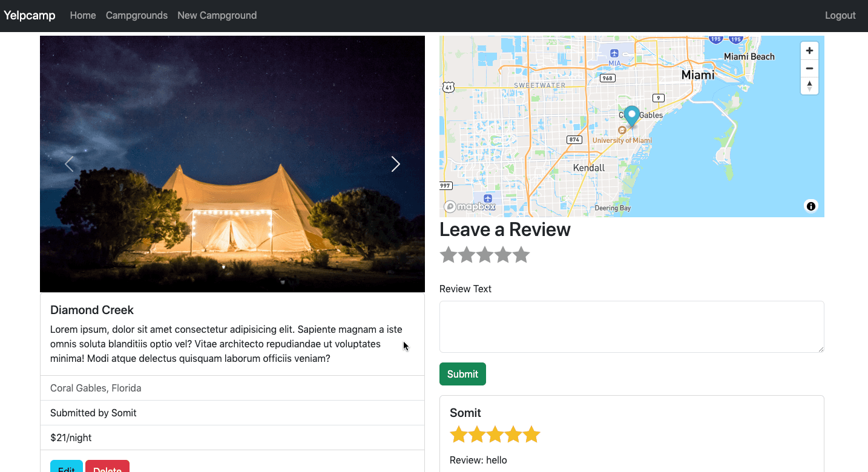Click the map zoom out button
Viewport: 868px width, 472px height.
click(809, 68)
